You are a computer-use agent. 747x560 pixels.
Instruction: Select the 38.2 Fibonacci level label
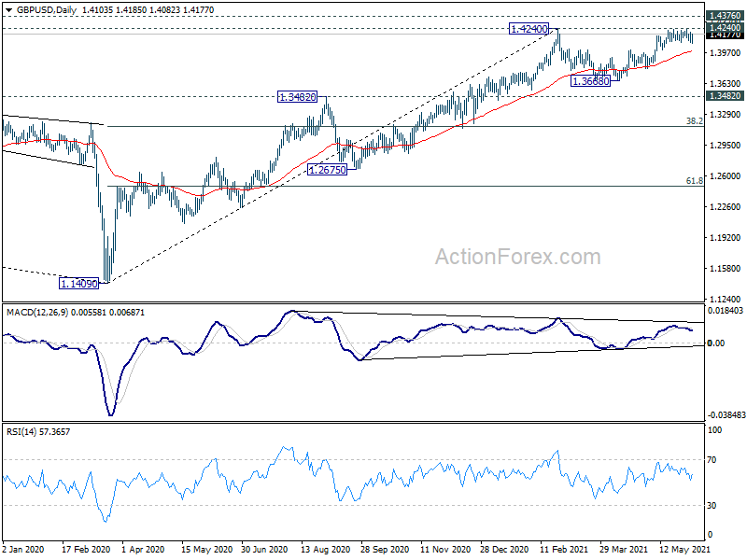(694, 121)
